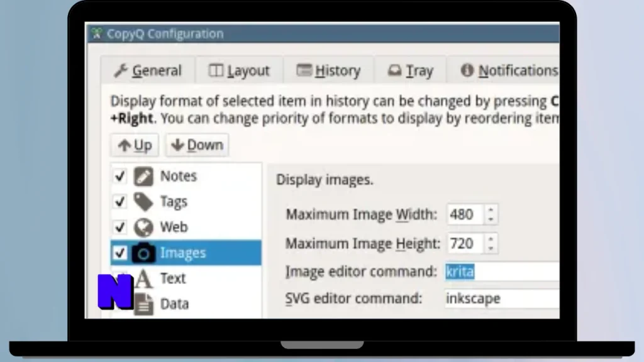Decrease Maximum Image Height with down arrow
Image resolution: width=644 pixels, height=362 pixels.
[491, 249]
